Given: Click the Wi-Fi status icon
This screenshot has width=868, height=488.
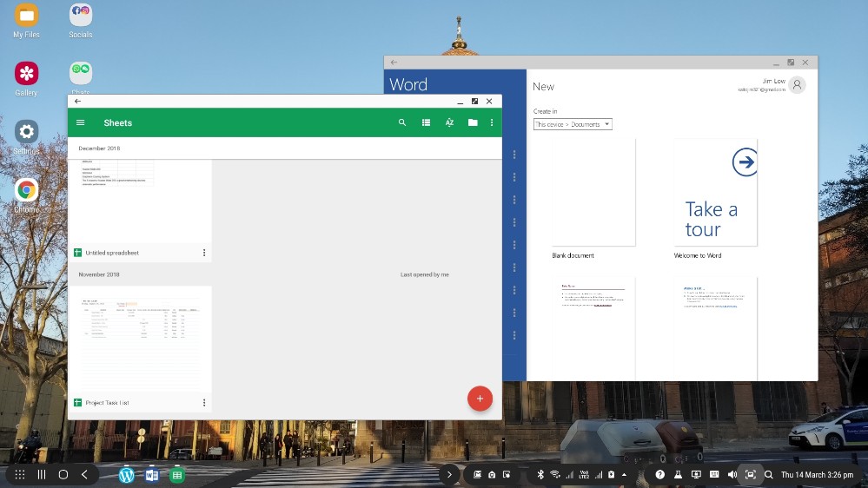Looking at the screenshot, I should 554,475.
